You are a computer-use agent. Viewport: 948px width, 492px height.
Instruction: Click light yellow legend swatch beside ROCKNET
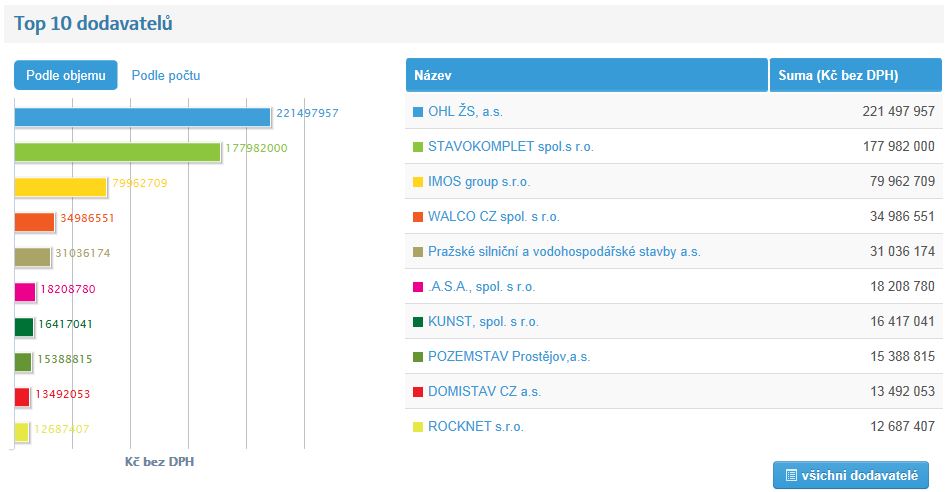tap(418, 427)
